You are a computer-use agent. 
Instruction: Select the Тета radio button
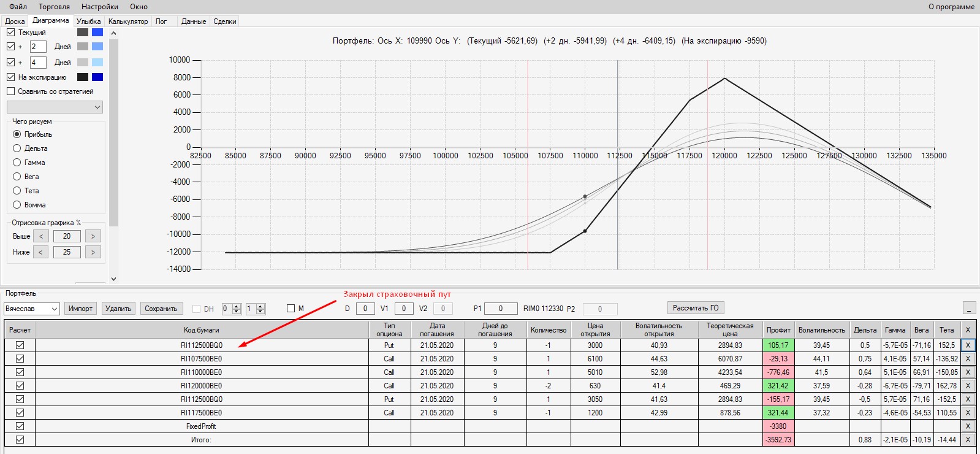coord(17,191)
